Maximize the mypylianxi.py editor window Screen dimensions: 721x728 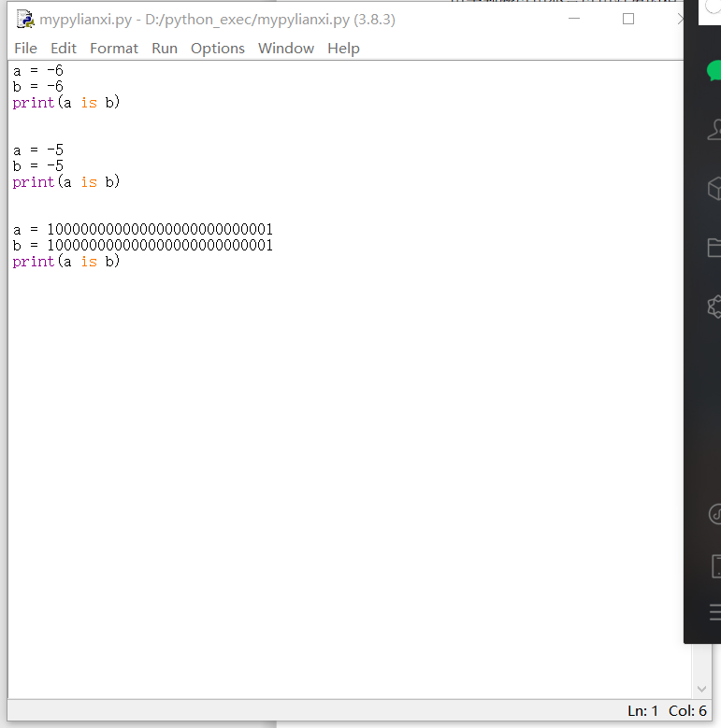[628, 19]
